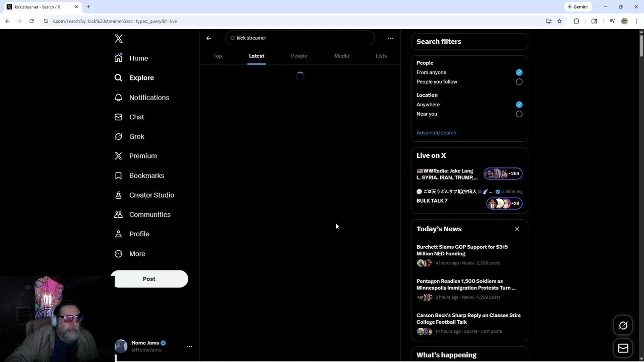
Task: Switch to the Lists tab
Action: click(381, 56)
